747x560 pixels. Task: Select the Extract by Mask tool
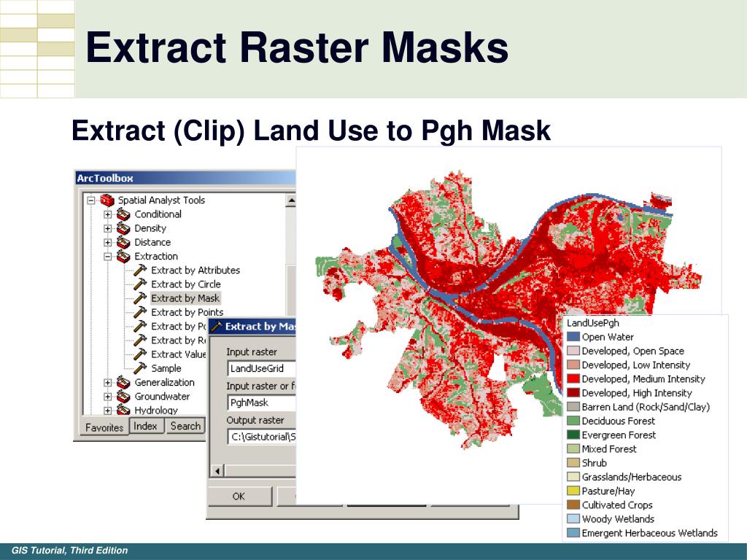(185, 298)
